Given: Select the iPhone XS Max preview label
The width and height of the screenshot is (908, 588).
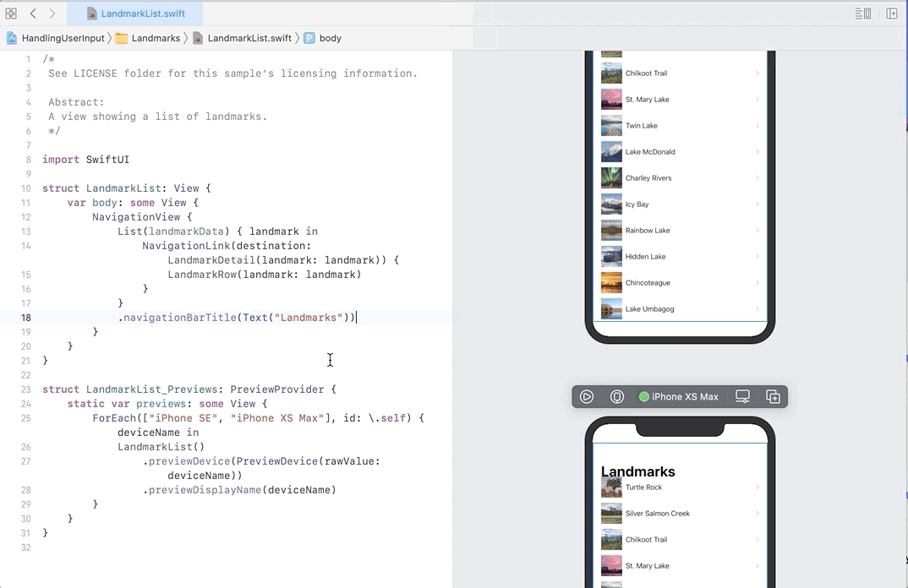Looking at the screenshot, I should [679, 396].
